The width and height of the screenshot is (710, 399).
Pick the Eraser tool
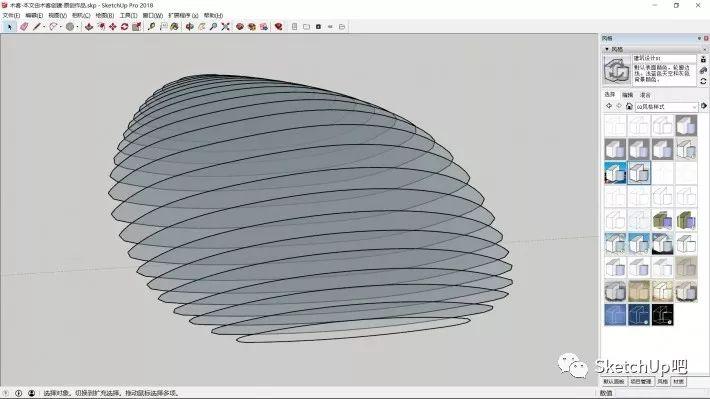[x=24, y=27]
